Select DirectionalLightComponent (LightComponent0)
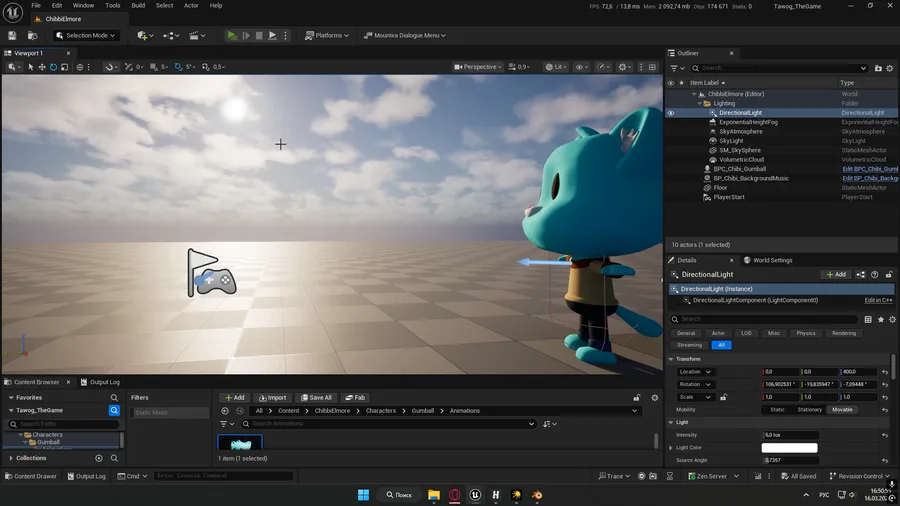 tap(755, 301)
